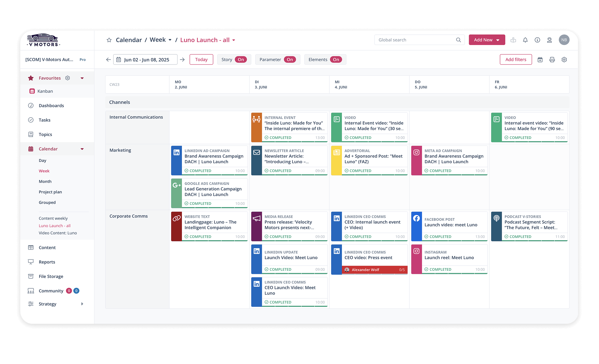Collapse the Favourites section
The height and width of the screenshot is (364, 599).
[82, 78]
